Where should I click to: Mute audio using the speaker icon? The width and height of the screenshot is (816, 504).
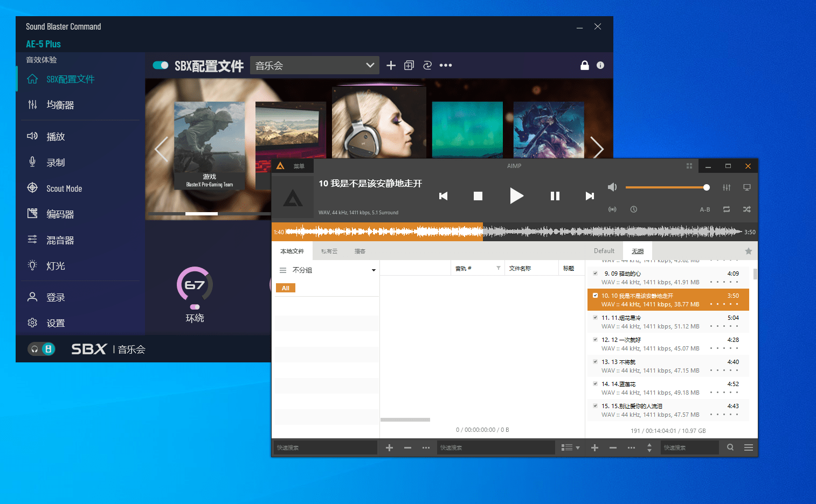[x=612, y=187]
